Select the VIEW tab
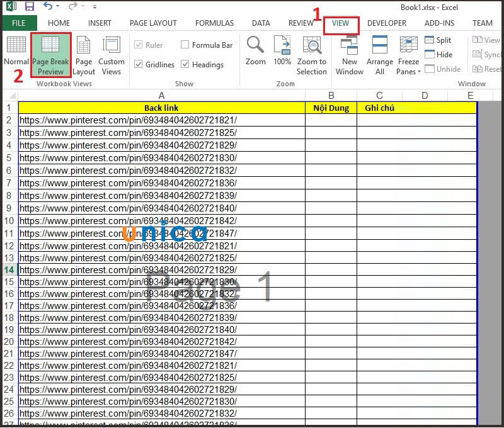This screenshot has height=428, width=504. tap(340, 23)
